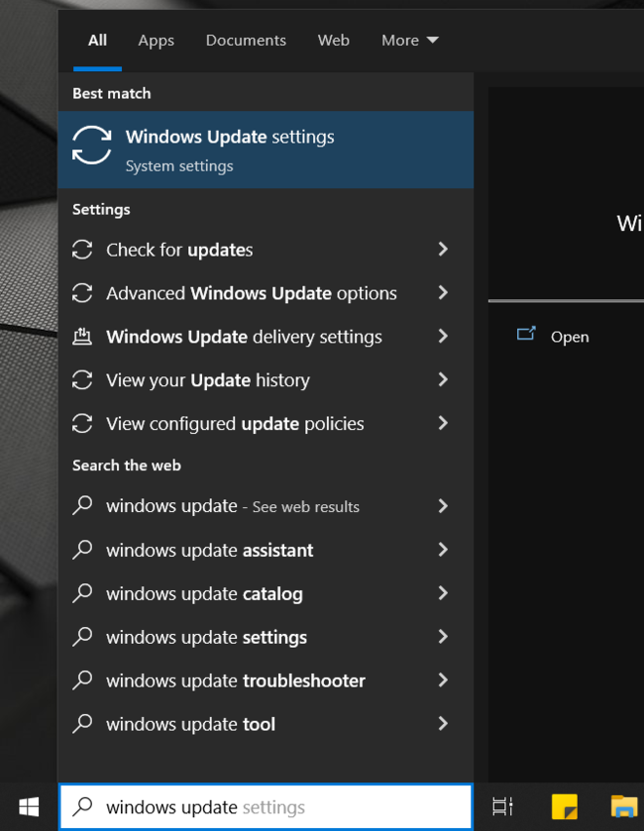This screenshot has height=831, width=644.
Task: Select 'Advanced Windows Update options' result
Action: (266, 293)
